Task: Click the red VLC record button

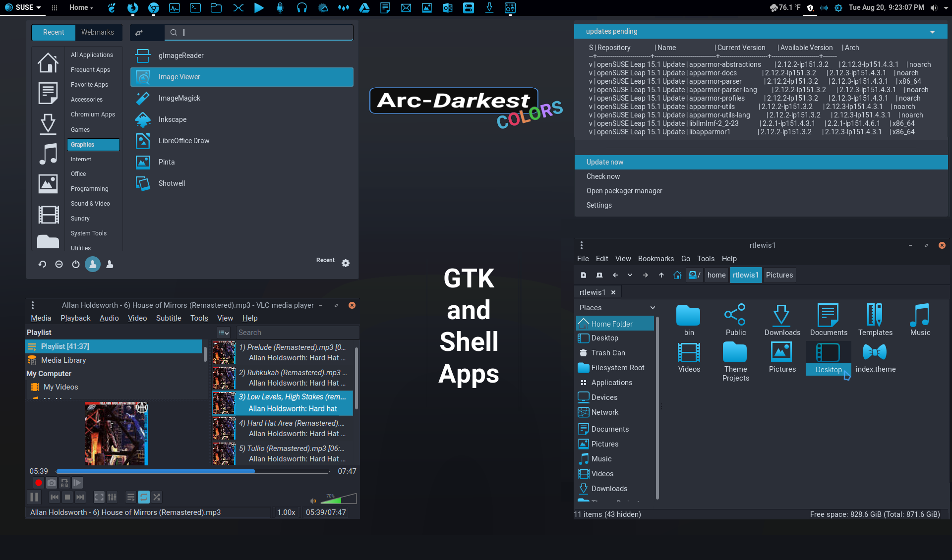Action: (x=38, y=482)
